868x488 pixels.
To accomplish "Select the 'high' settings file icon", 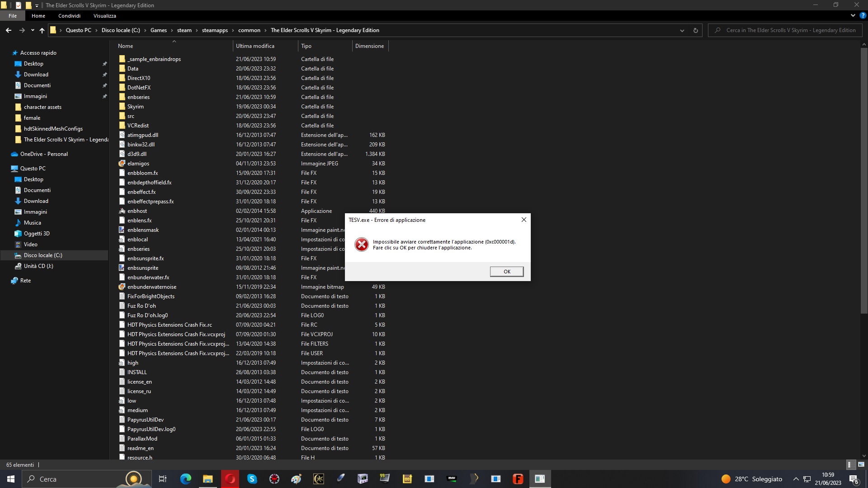I will [x=122, y=363].
